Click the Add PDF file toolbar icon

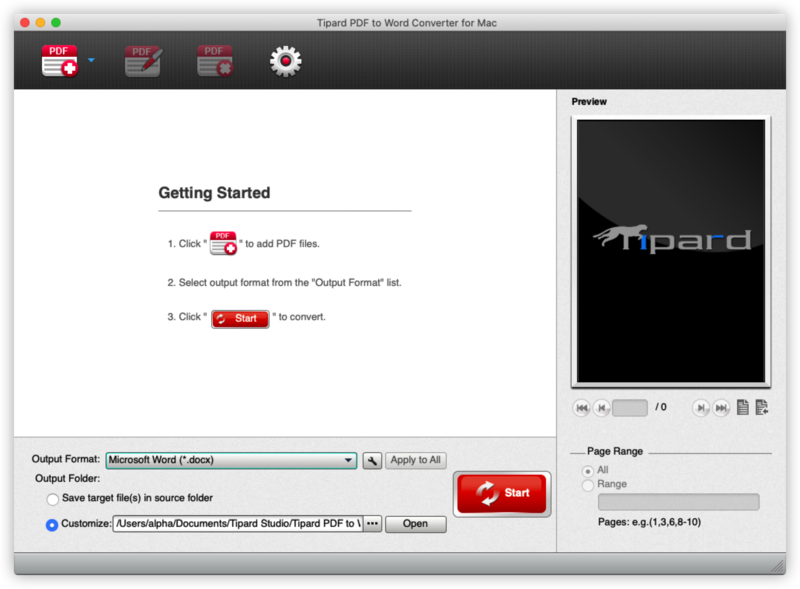(x=60, y=61)
